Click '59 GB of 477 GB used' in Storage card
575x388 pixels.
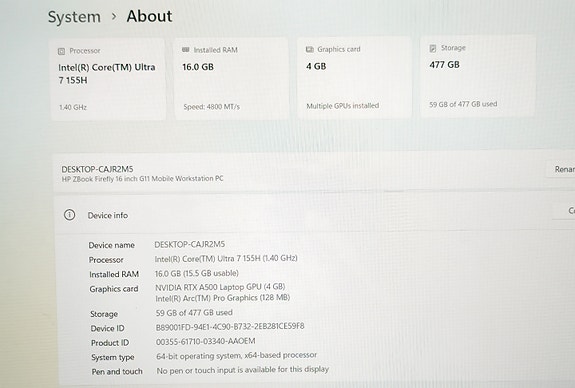[463, 104]
